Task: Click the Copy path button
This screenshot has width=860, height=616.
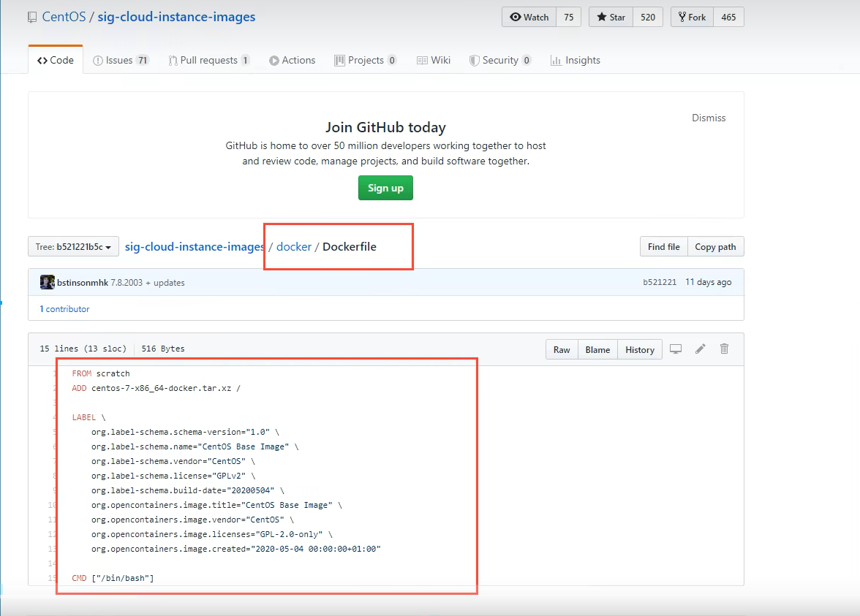Action: [x=714, y=247]
